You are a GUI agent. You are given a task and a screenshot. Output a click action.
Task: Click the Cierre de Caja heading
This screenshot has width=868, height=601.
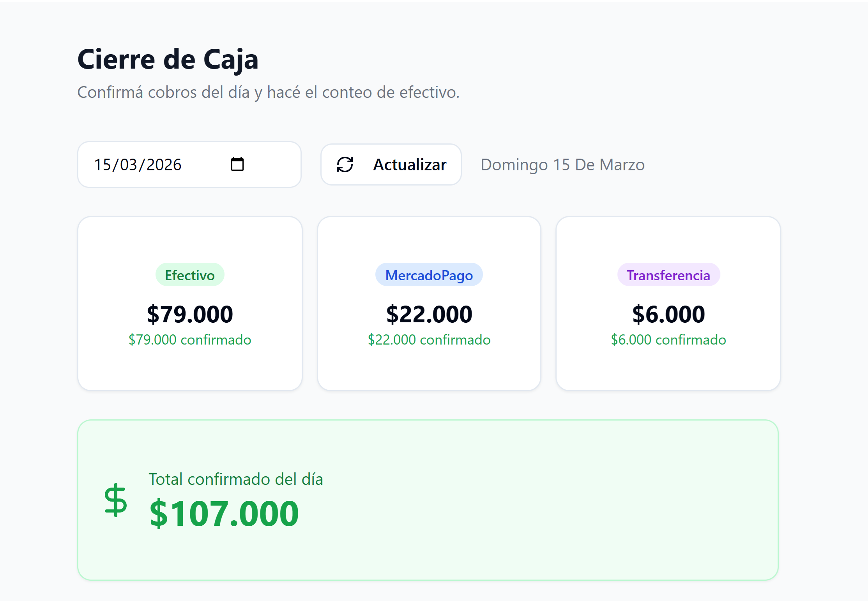pos(168,59)
